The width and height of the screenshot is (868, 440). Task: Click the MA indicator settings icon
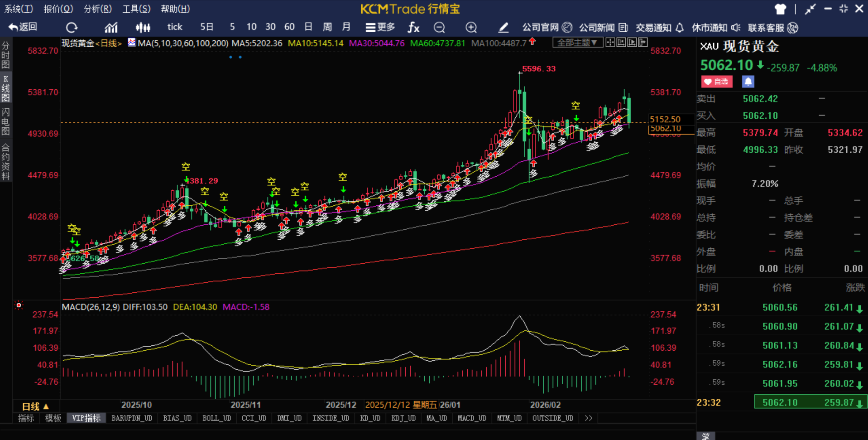(x=131, y=43)
